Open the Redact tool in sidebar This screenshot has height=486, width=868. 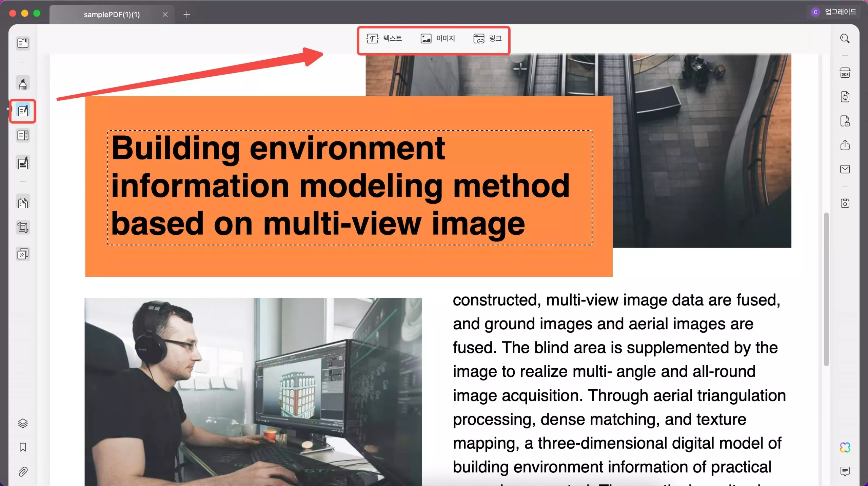tap(23, 254)
